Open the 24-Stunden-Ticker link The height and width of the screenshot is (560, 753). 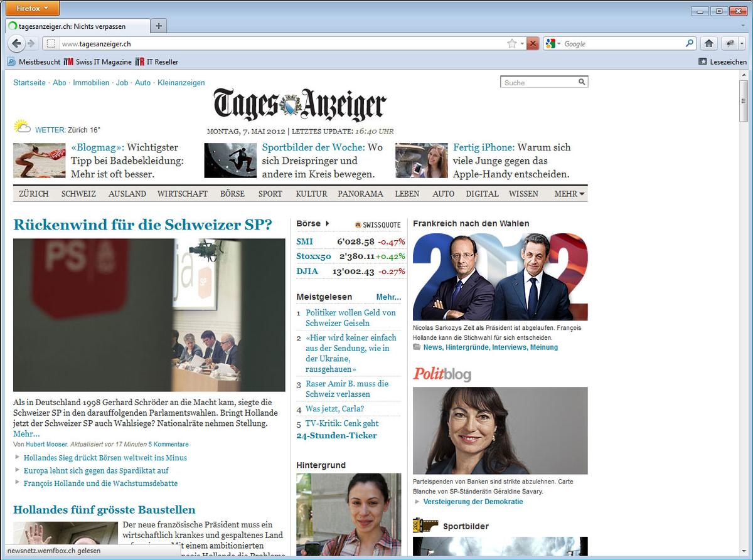(x=336, y=435)
